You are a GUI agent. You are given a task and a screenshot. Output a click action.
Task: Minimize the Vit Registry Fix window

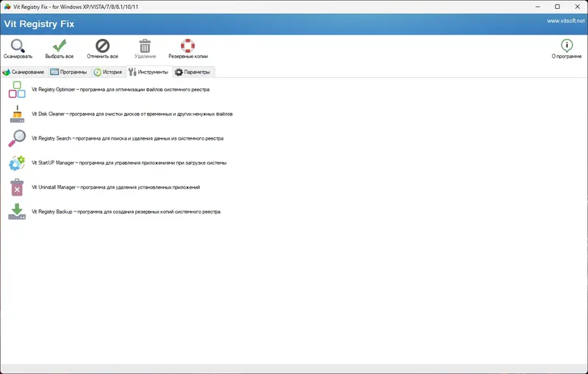point(538,7)
